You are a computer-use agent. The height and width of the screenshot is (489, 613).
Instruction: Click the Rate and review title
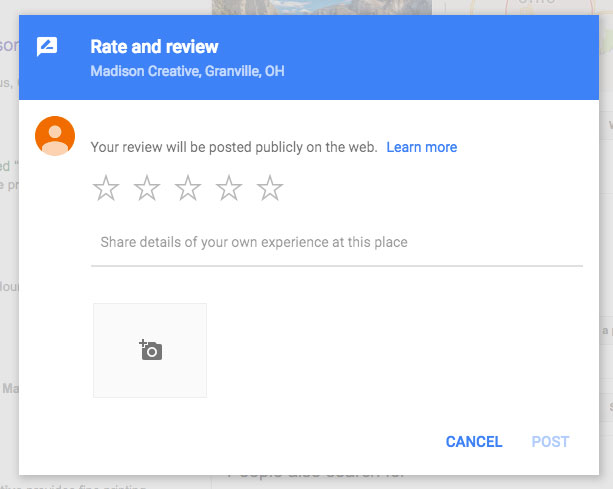point(154,46)
